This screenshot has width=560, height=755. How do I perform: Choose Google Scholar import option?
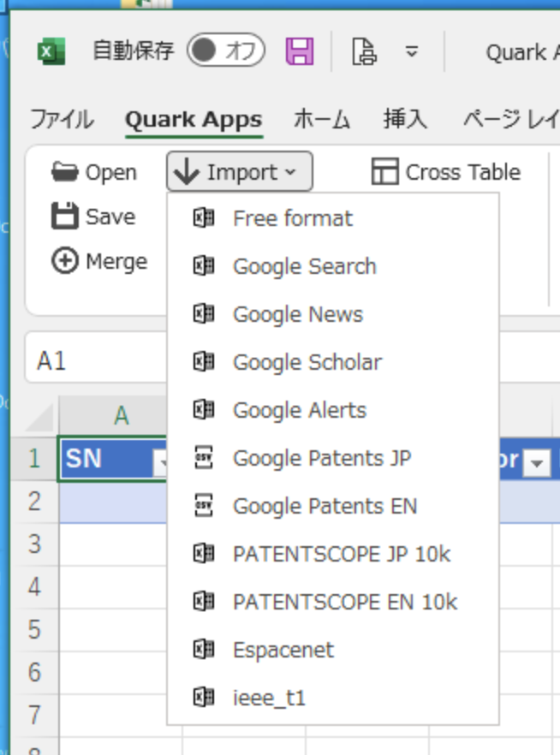pos(333,361)
